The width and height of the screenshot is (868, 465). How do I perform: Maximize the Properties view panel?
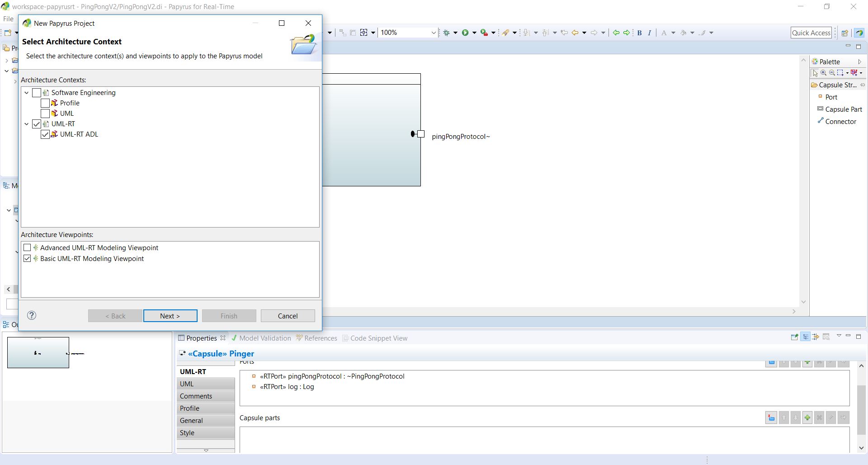click(x=859, y=336)
